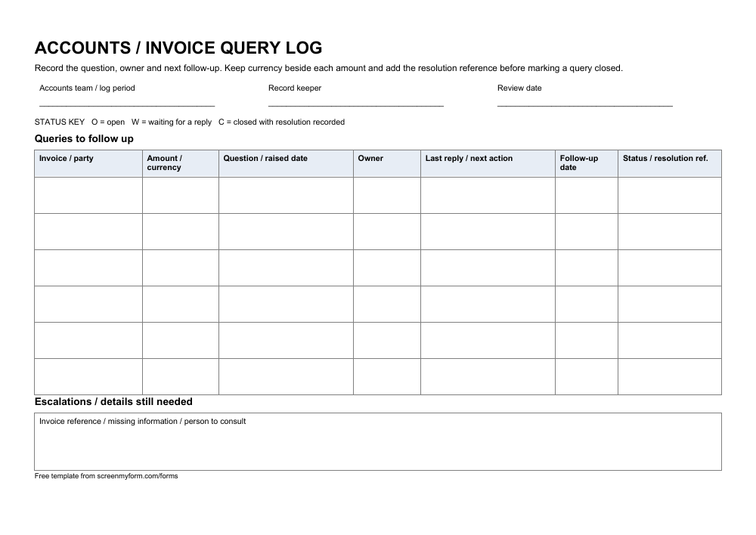This screenshot has width=756, height=535.
Task: Click the 'W = waiting for a reply' key entry
Action: tap(172, 122)
